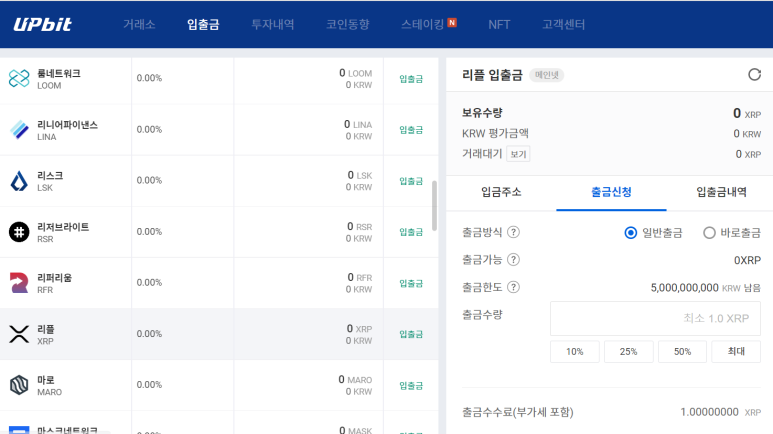Click the 1.00000000 withdrawal fee value
Viewport: 773px width, 434px height.
point(709,412)
